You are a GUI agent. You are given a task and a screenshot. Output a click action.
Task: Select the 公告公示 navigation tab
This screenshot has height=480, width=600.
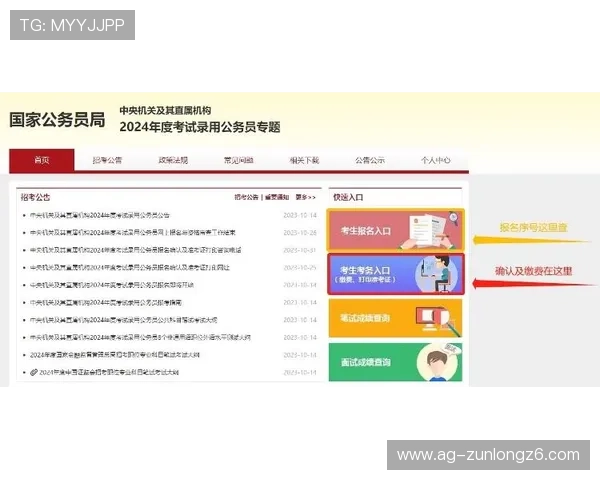coord(370,160)
